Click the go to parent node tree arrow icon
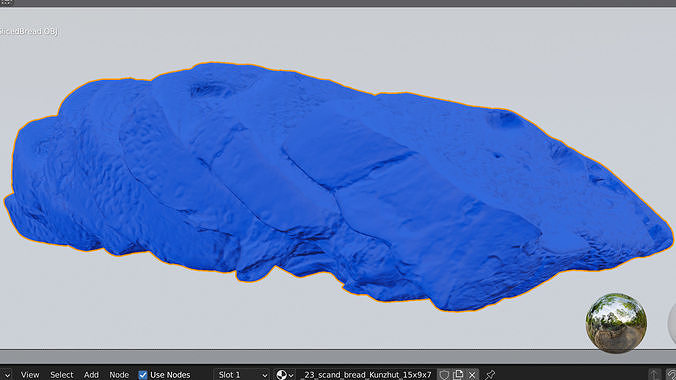This screenshot has height=380, width=676. [654, 374]
